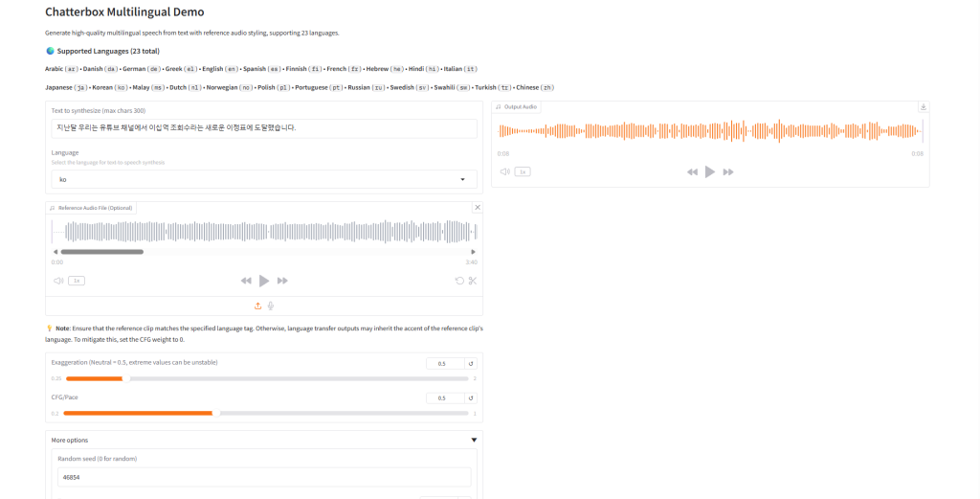Viewport: 980px width, 499px height.
Task: Play the reference audio clip
Action: 264,281
